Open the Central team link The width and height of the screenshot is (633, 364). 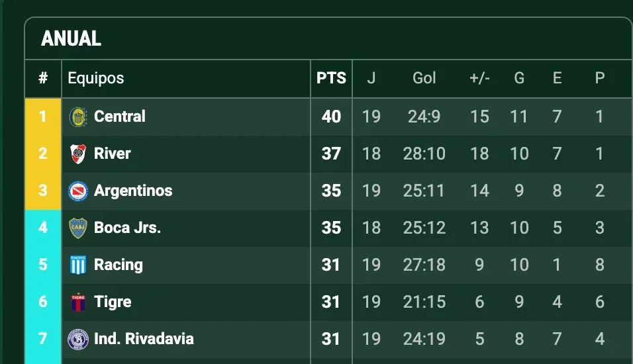120,116
